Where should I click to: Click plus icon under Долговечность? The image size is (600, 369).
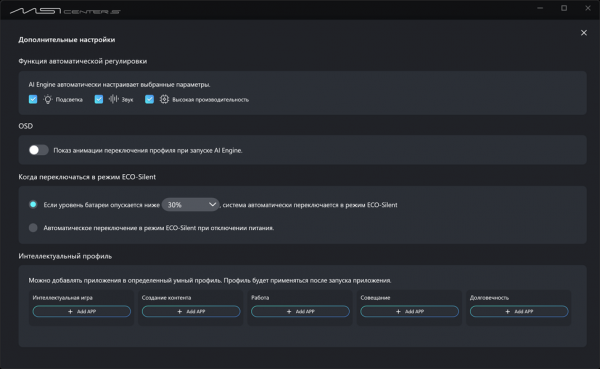tap(508, 312)
